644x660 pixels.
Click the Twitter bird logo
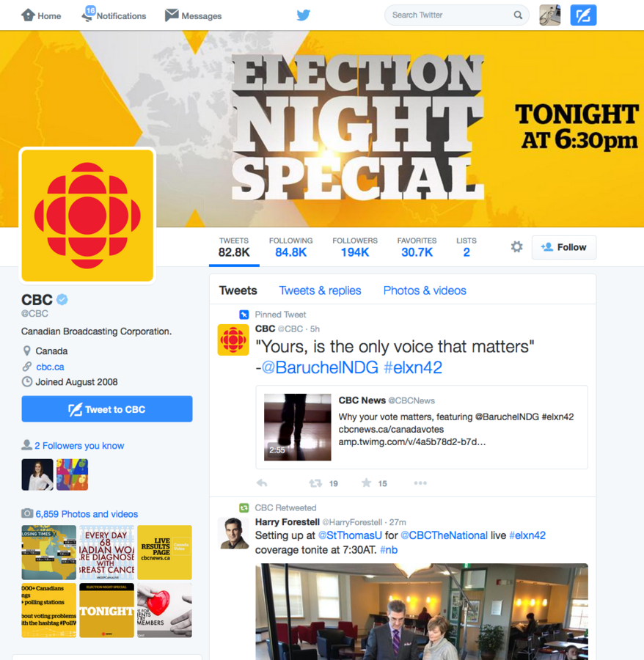coord(303,15)
